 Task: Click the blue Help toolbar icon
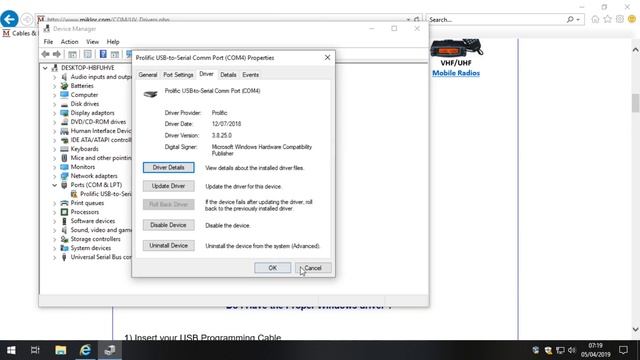(103, 54)
